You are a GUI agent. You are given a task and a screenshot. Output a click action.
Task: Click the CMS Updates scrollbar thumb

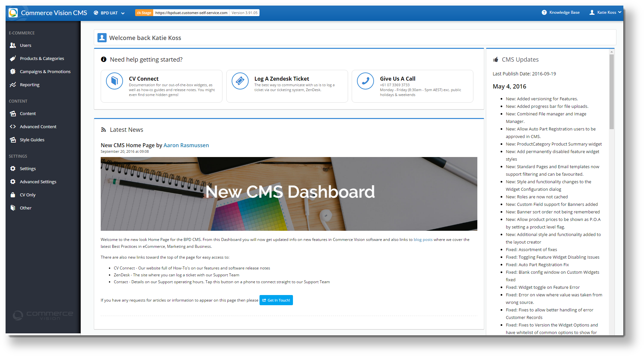pos(612,92)
